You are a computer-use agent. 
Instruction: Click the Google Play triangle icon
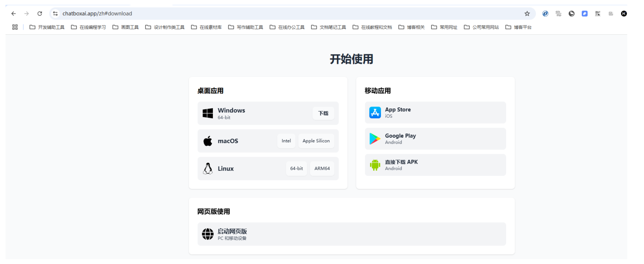tap(375, 139)
